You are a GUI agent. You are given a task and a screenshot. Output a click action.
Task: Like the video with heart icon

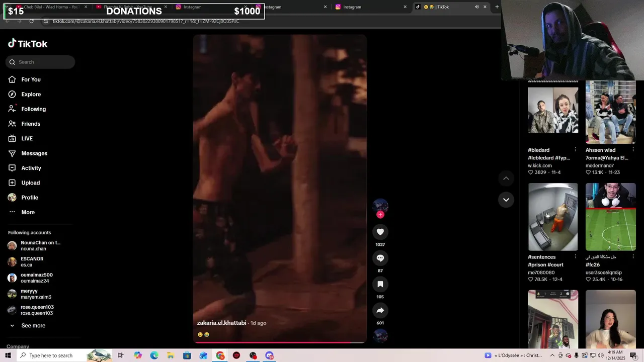click(380, 232)
